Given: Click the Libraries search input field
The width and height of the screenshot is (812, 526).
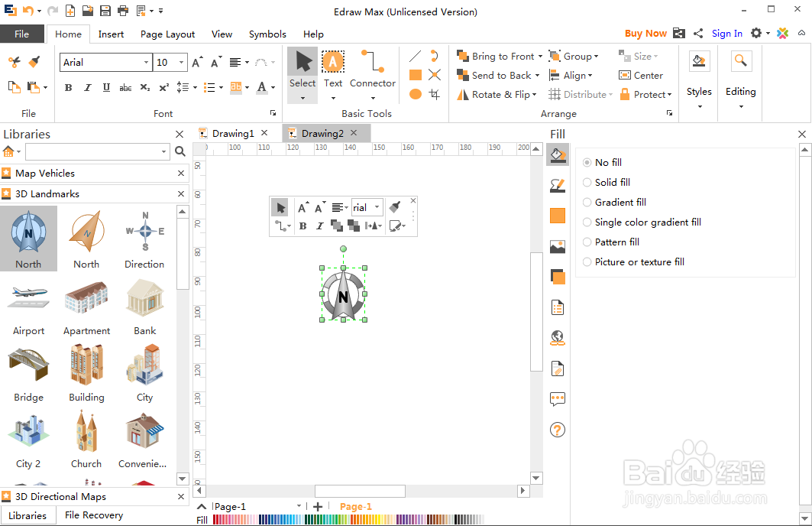Looking at the screenshot, I should 93,151.
